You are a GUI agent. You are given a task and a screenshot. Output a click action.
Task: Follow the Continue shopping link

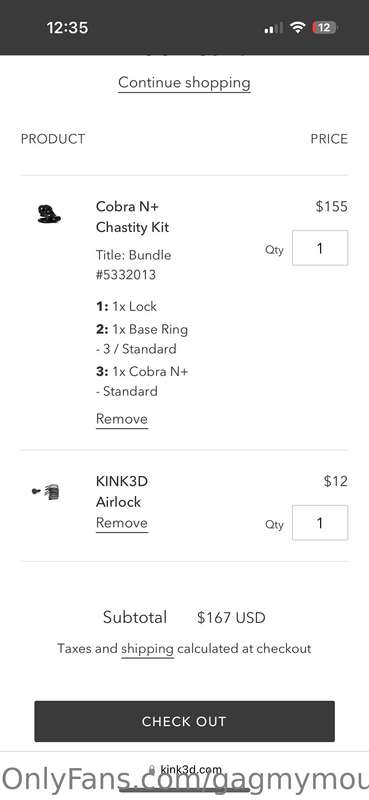pos(184,83)
